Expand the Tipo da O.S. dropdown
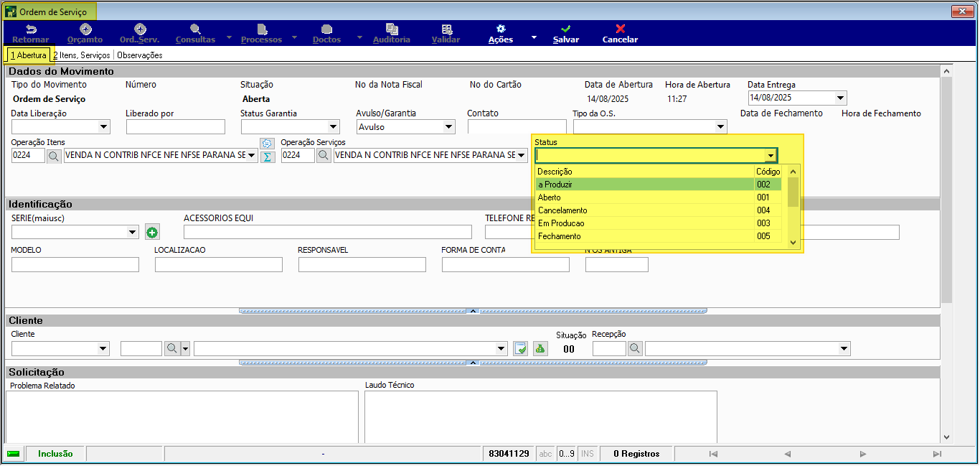 pyautogui.click(x=720, y=127)
